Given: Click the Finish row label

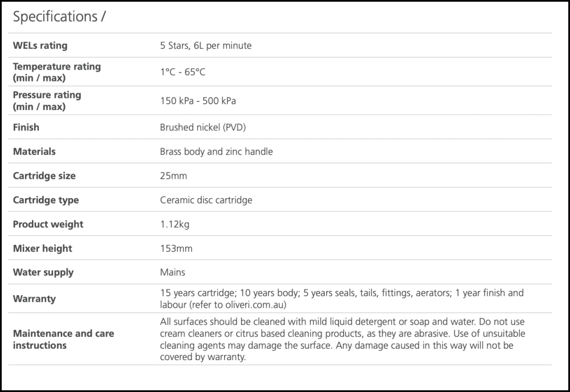Looking at the screenshot, I should click(x=26, y=128).
